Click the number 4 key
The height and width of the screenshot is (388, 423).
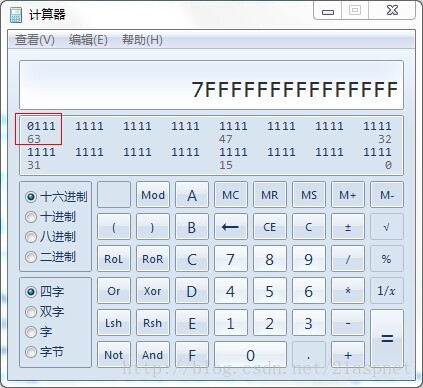click(x=231, y=291)
